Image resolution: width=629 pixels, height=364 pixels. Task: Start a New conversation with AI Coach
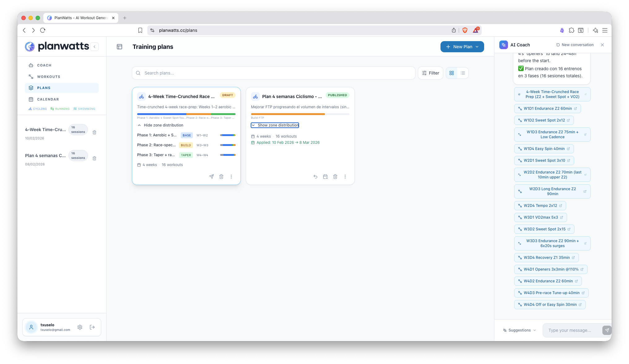(x=575, y=45)
